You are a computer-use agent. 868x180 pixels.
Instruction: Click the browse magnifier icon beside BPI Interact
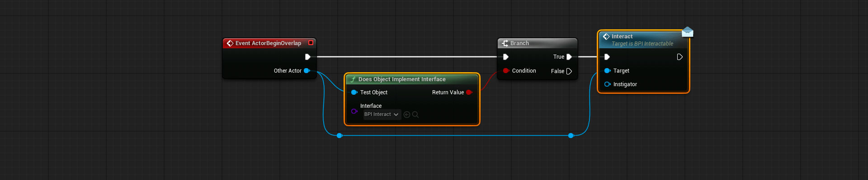pyautogui.click(x=415, y=115)
